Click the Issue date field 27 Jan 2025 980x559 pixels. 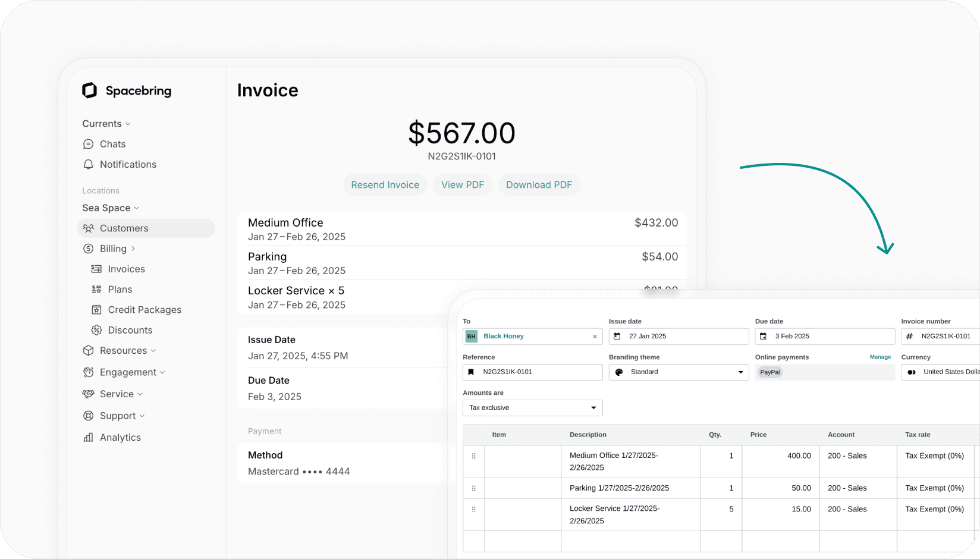(679, 337)
